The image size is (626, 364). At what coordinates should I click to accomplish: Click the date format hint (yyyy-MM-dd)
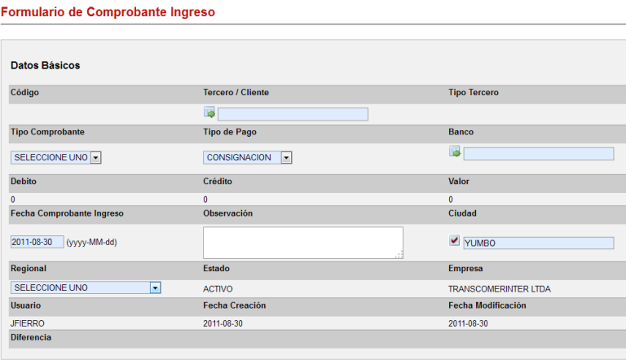point(92,243)
